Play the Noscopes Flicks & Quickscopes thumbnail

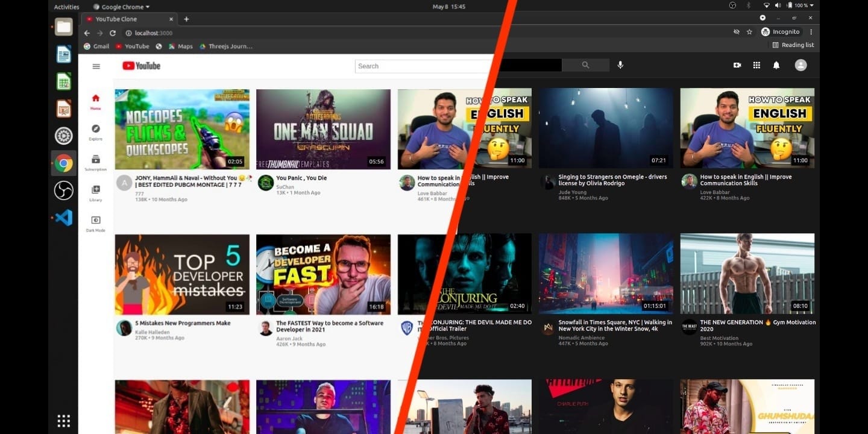point(182,129)
